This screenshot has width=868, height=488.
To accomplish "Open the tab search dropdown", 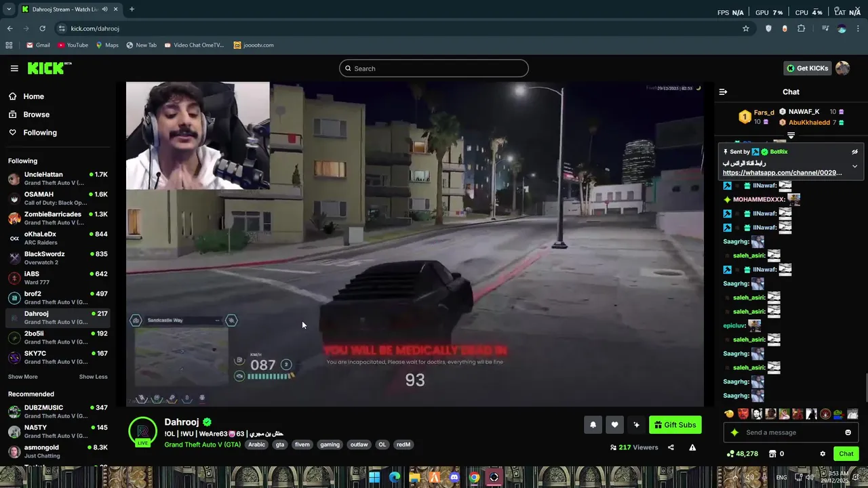I will tap(9, 9).
